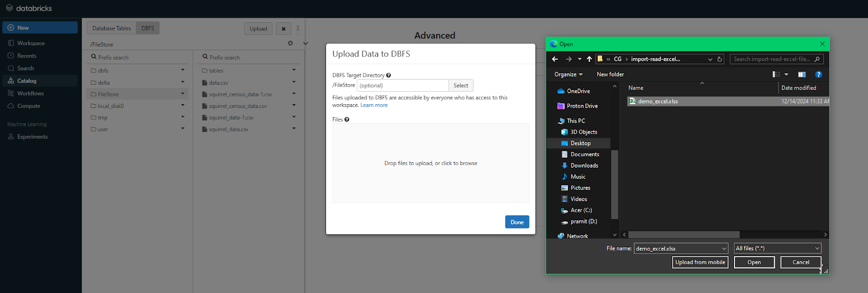Viewport: 868px width, 293px height.
Task: Click Select button for target directory
Action: [461, 85]
